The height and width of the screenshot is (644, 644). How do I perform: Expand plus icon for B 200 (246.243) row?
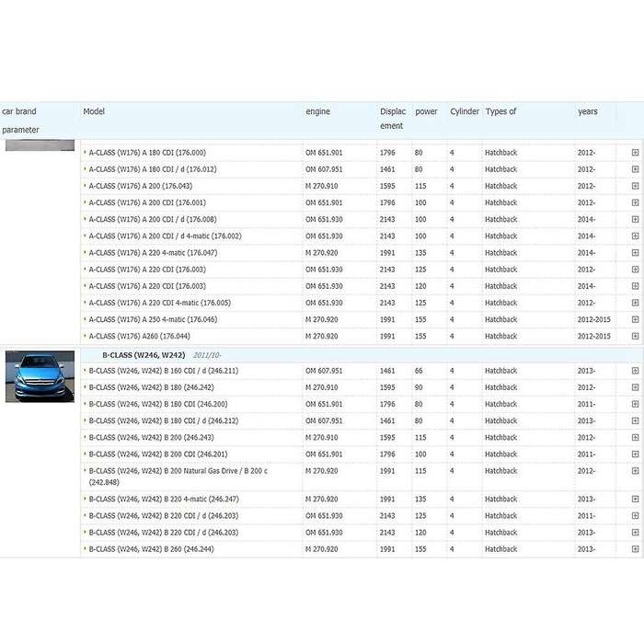pyautogui.click(x=635, y=437)
